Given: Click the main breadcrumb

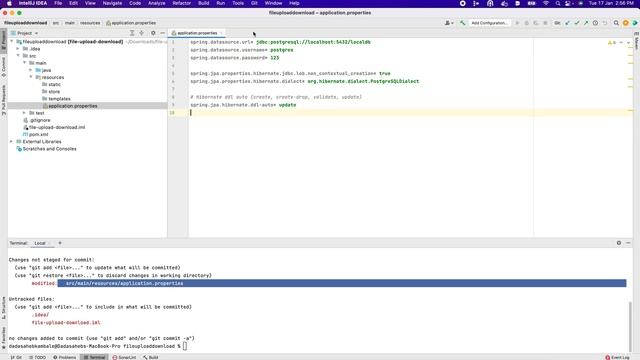Looking at the screenshot, I should pos(70,23).
